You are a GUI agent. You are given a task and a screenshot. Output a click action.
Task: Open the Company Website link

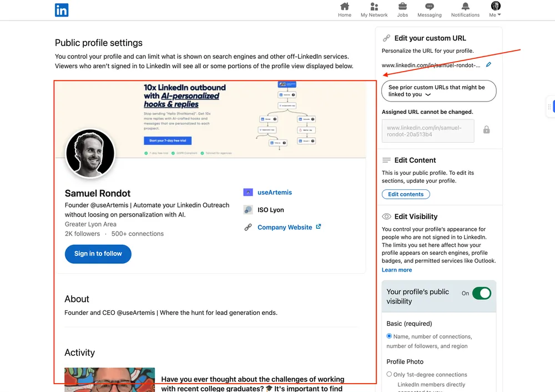[285, 227]
